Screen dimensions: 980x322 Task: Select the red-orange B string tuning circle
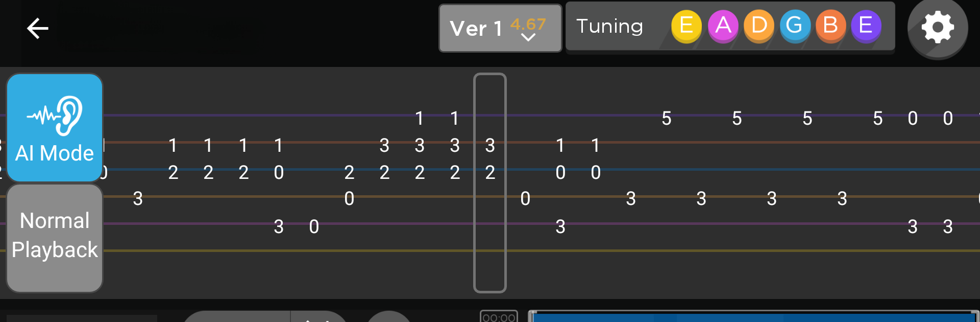click(830, 26)
